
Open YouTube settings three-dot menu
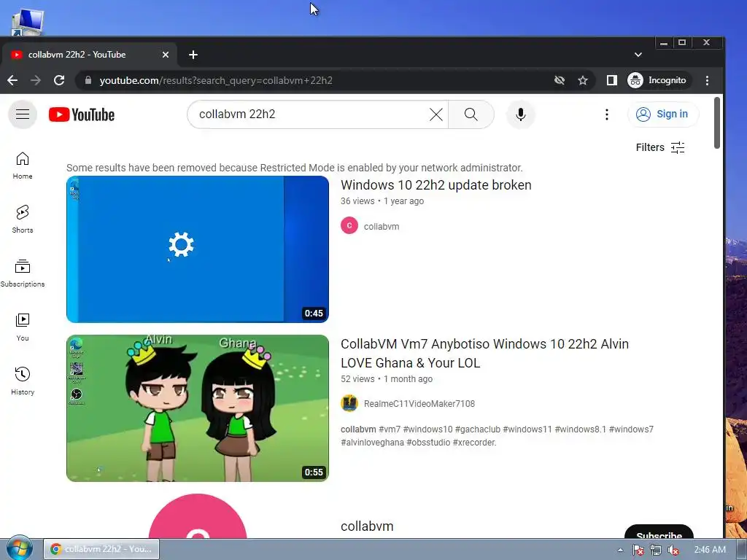606,114
